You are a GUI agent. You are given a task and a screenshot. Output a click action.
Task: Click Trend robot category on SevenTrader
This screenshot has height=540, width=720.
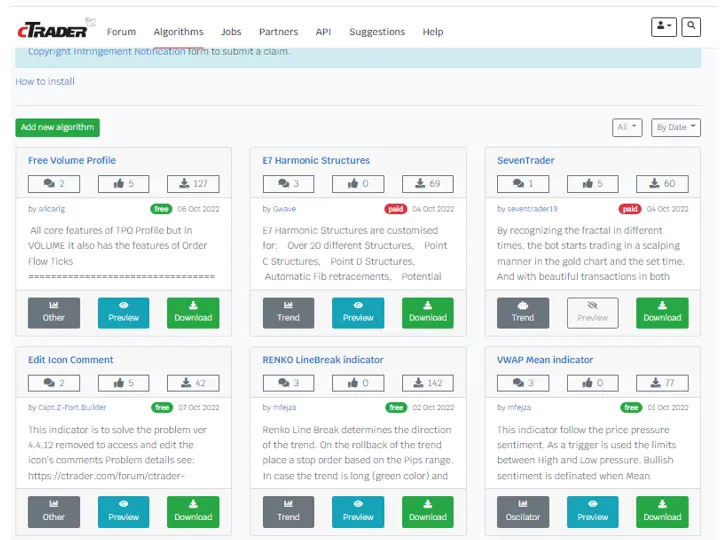point(523,313)
